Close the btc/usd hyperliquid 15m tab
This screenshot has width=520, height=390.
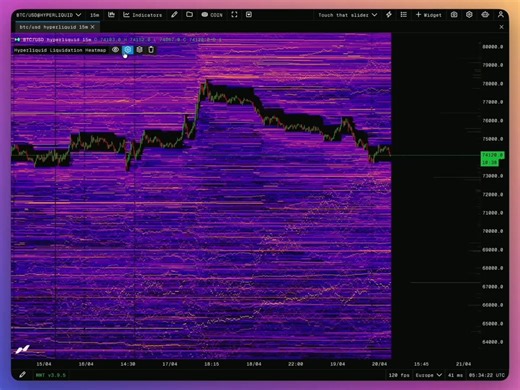point(93,27)
